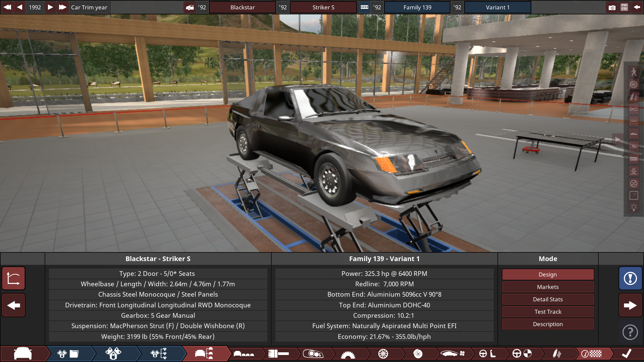Select the Test Track mode
644x362 pixels.
click(548, 312)
